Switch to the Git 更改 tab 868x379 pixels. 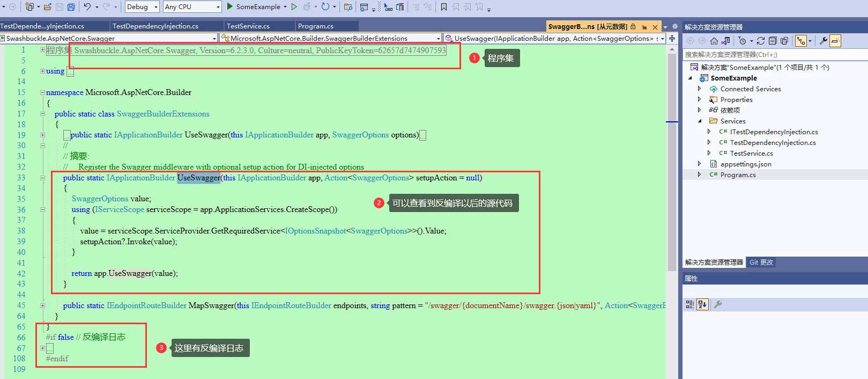761,263
